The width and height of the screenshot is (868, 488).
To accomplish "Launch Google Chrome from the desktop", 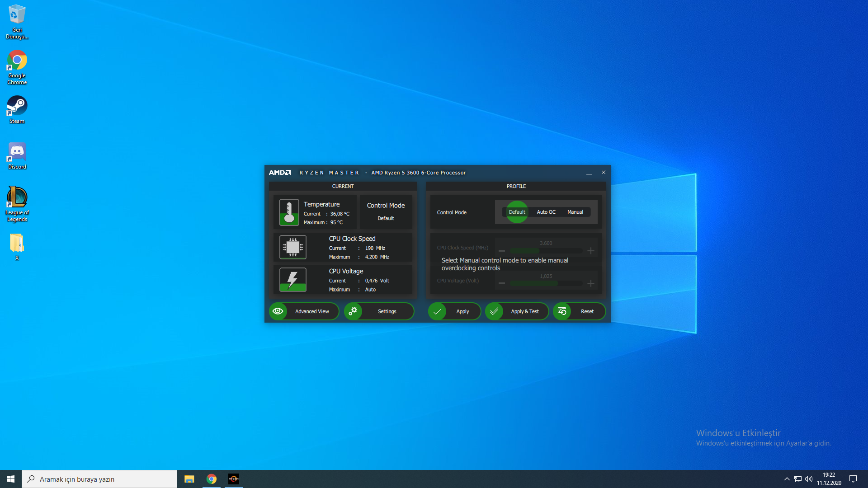I will point(17,67).
